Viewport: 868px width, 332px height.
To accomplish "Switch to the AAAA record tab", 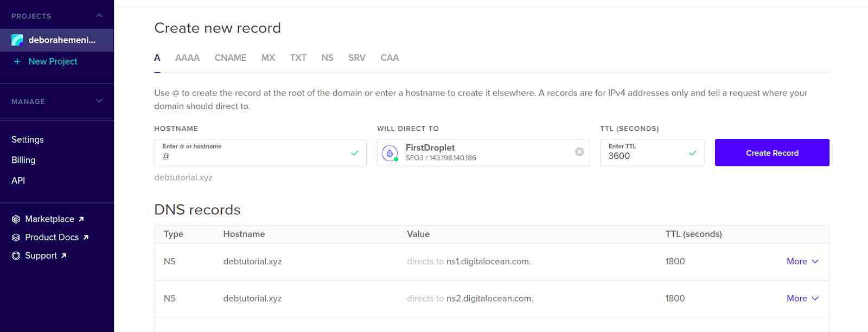I will click(187, 58).
